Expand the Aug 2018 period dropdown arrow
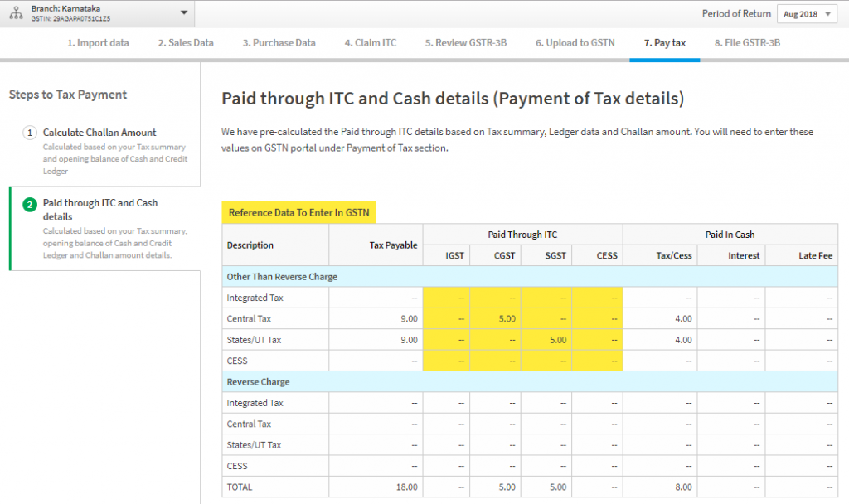This screenshot has height=504, width=849. (x=829, y=13)
